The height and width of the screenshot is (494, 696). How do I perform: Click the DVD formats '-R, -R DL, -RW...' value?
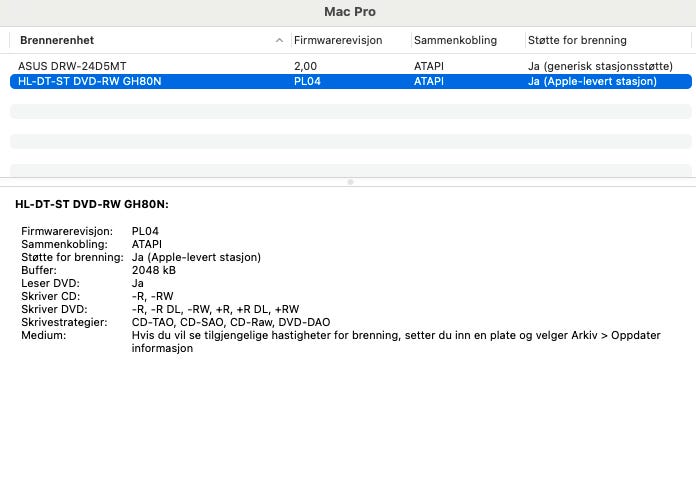pos(215,309)
